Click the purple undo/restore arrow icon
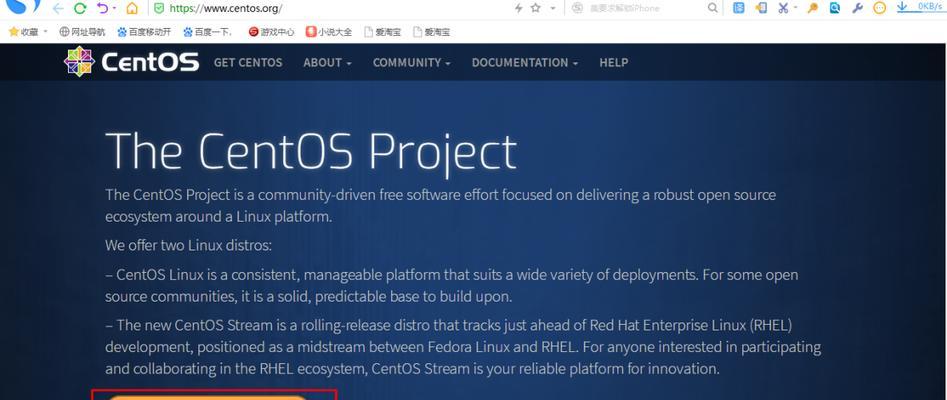This screenshot has width=947, height=400. click(103, 8)
